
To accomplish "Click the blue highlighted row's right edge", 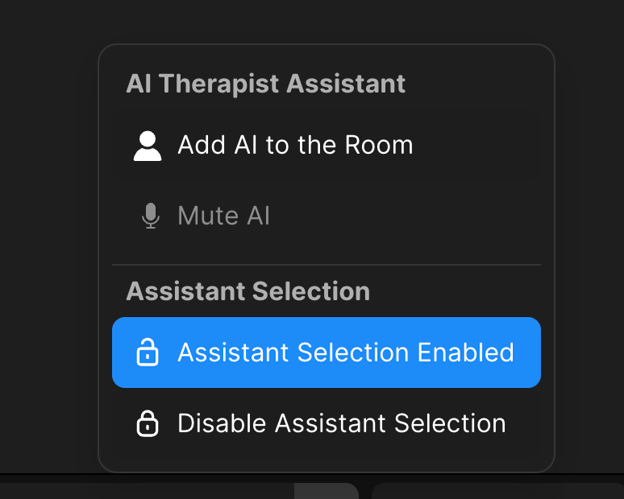I will 530,352.
